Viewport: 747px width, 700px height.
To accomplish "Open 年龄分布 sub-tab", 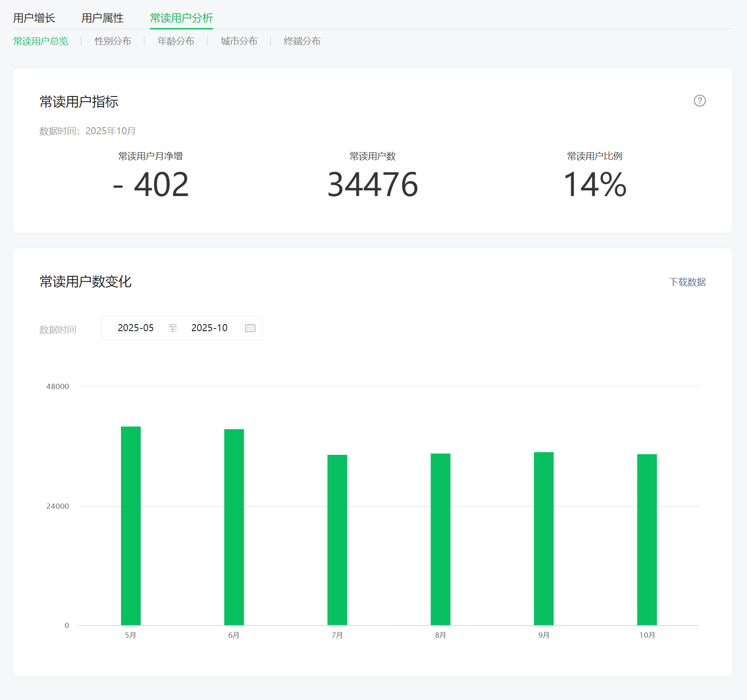I will coord(176,41).
